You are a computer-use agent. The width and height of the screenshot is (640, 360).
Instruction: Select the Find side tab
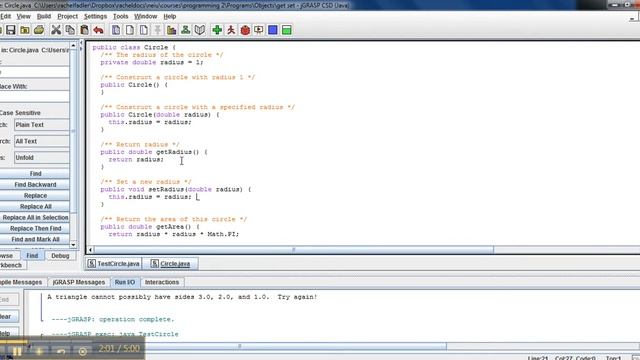coord(32,256)
